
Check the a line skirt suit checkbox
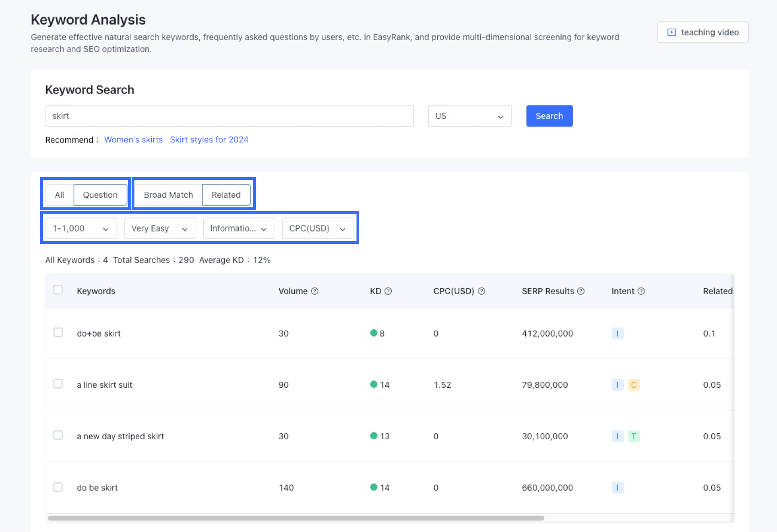point(58,384)
